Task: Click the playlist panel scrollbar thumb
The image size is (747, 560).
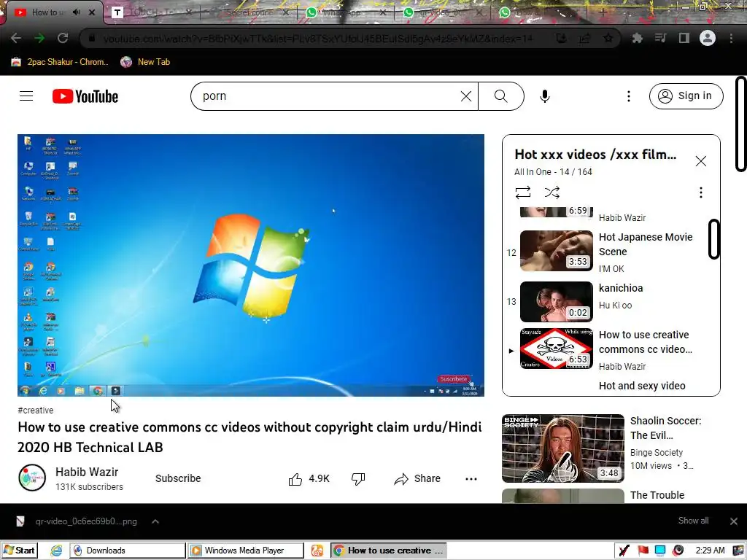Action: tap(713, 239)
